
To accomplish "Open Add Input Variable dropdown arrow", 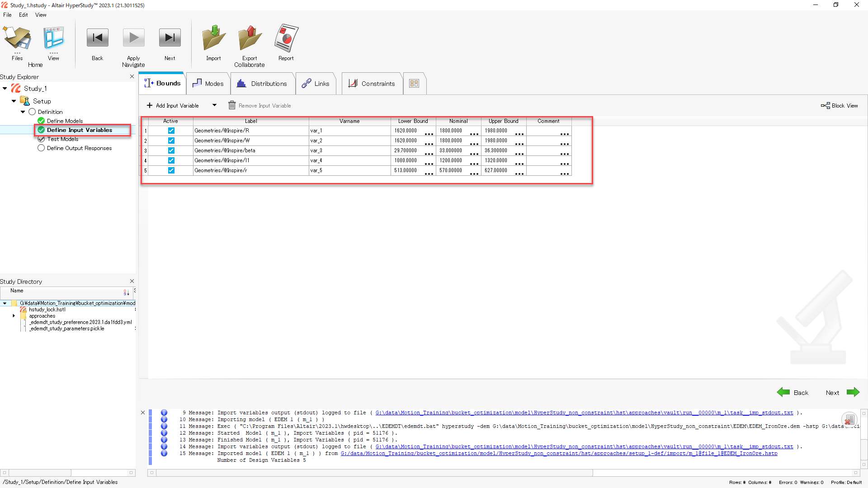I will point(214,105).
